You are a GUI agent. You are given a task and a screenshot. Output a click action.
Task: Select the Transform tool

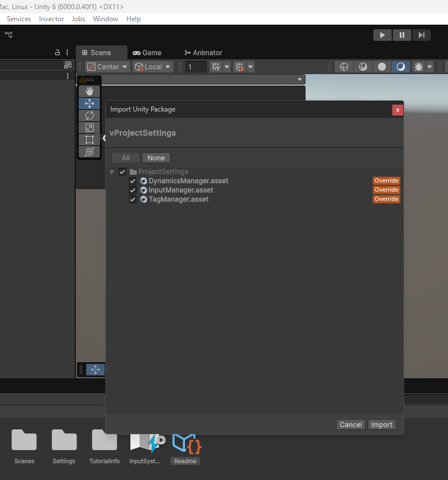click(x=89, y=152)
